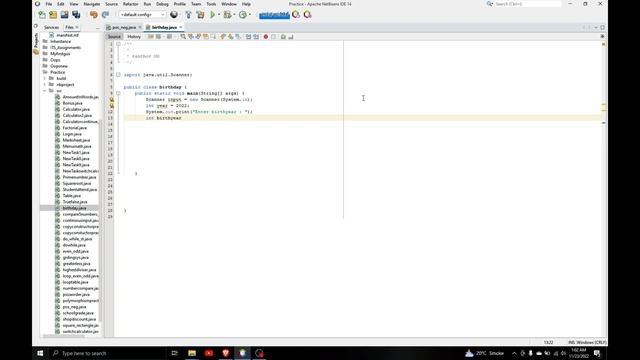Screen dimensions: 640x360
Task: Click the Build Project hammer icon
Action: pos(188,15)
